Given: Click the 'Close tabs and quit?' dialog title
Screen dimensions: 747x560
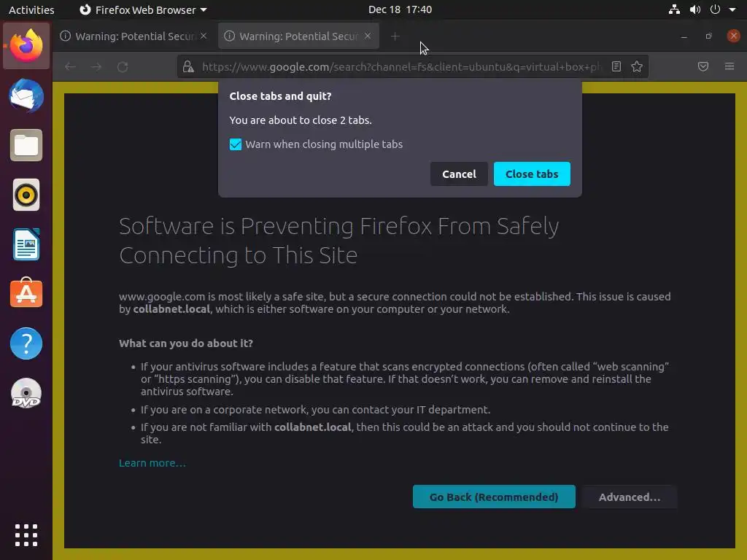Looking at the screenshot, I should pos(280,96).
